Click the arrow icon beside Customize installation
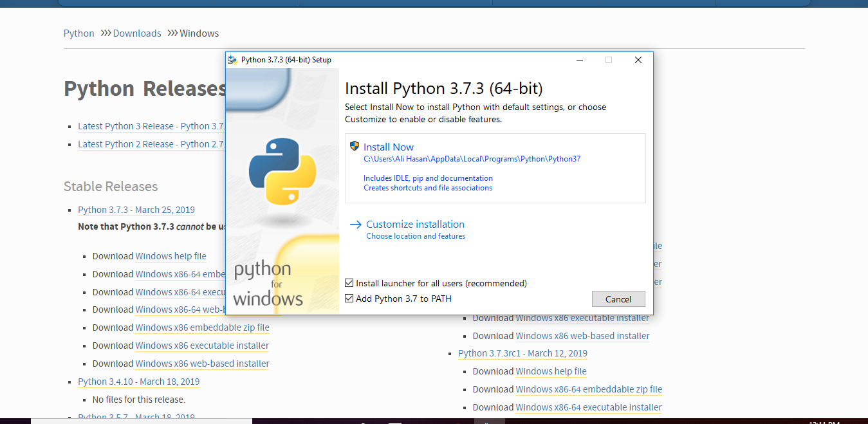This screenshot has width=868, height=424. (356, 224)
